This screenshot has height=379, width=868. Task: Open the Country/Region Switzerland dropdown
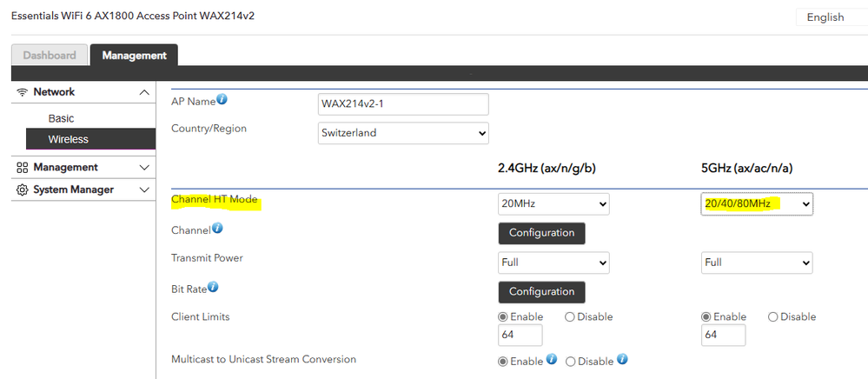click(403, 133)
